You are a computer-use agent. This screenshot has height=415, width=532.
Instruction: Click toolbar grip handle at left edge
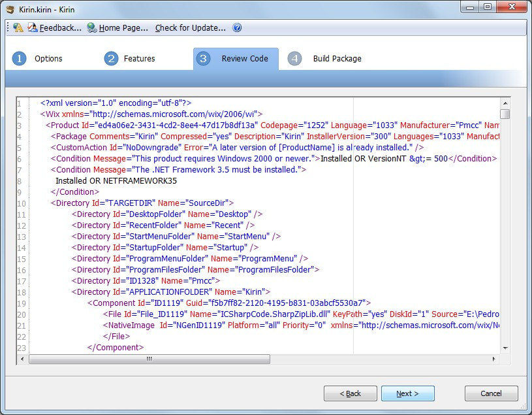pos(8,27)
